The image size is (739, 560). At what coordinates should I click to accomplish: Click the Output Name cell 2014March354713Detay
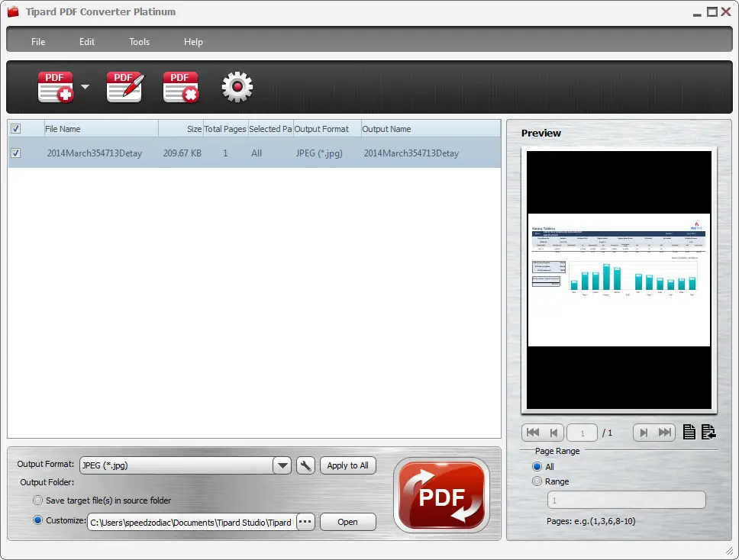[x=411, y=153]
